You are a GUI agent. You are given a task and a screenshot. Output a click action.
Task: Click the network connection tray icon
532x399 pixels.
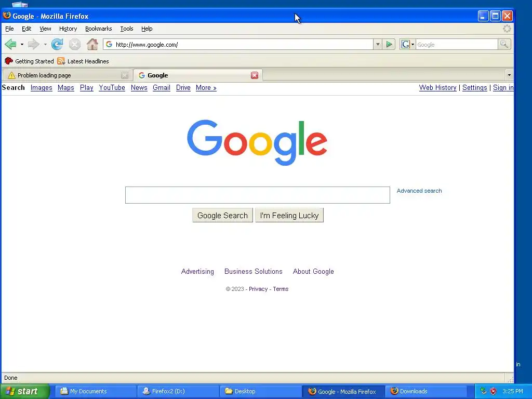coord(484,391)
